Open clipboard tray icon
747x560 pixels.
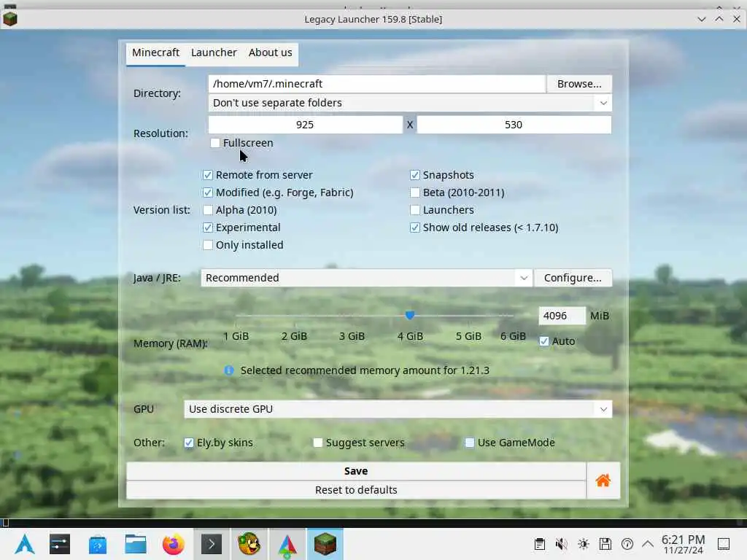tap(539, 544)
